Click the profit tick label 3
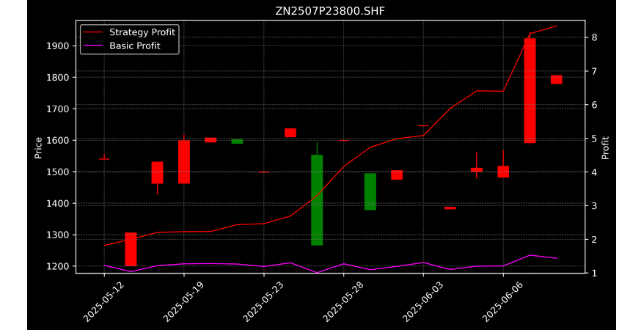The height and width of the screenshot is (330, 644). [594, 205]
